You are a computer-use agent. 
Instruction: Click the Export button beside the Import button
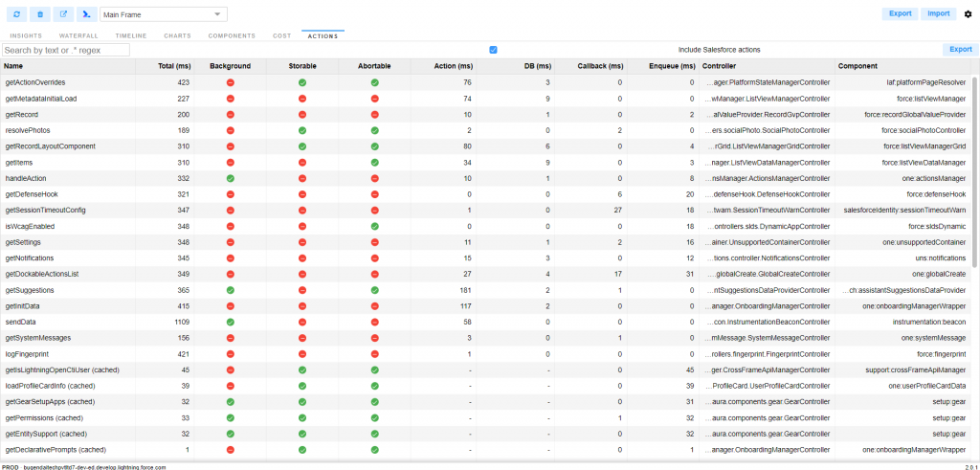click(x=900, y=13)
